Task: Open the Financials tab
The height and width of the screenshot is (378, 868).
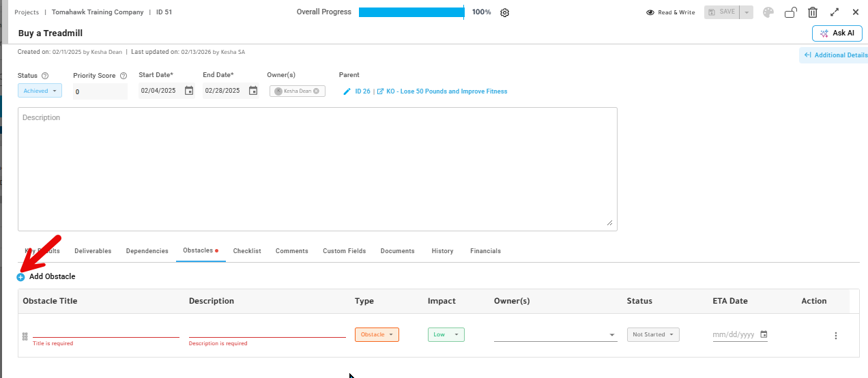Action: coord(485,251)
